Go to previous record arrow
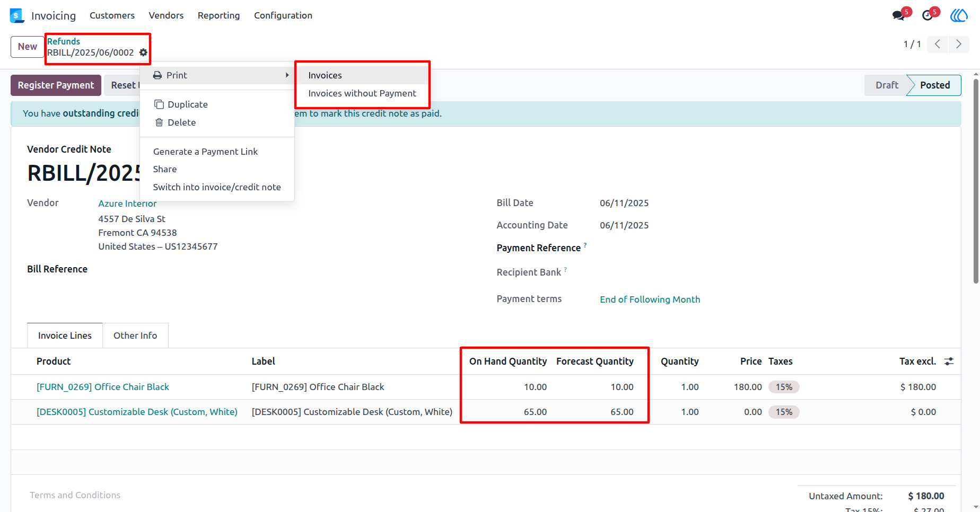 (938, 44)
